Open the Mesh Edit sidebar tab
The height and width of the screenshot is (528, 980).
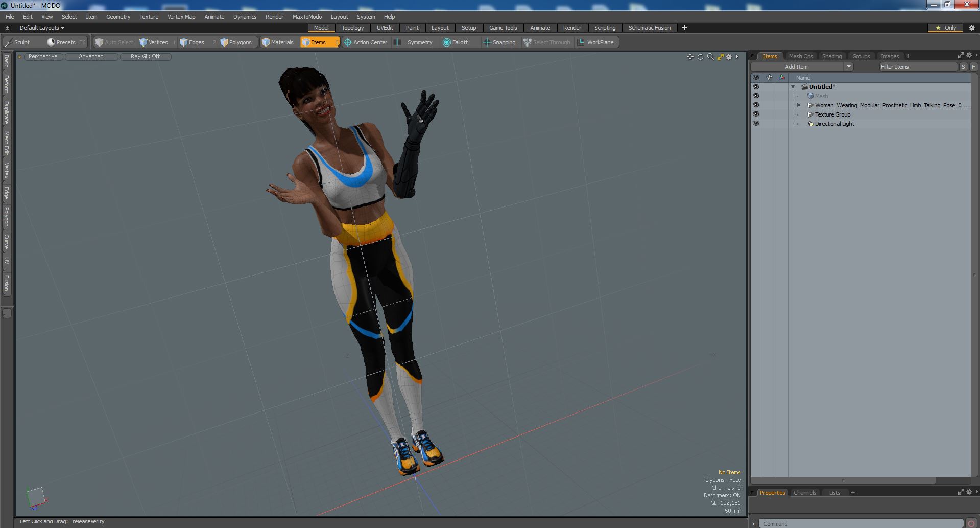[6, 144]
